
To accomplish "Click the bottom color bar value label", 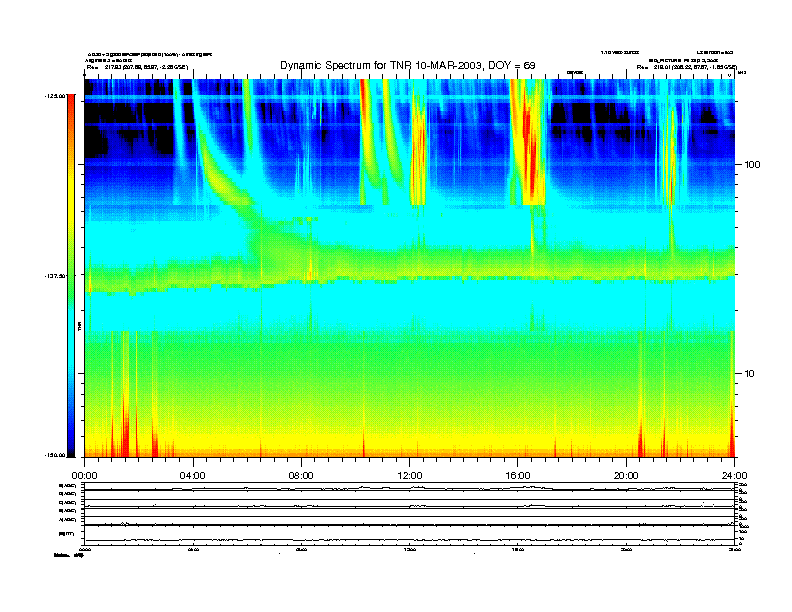I will [x=55, y=455].
